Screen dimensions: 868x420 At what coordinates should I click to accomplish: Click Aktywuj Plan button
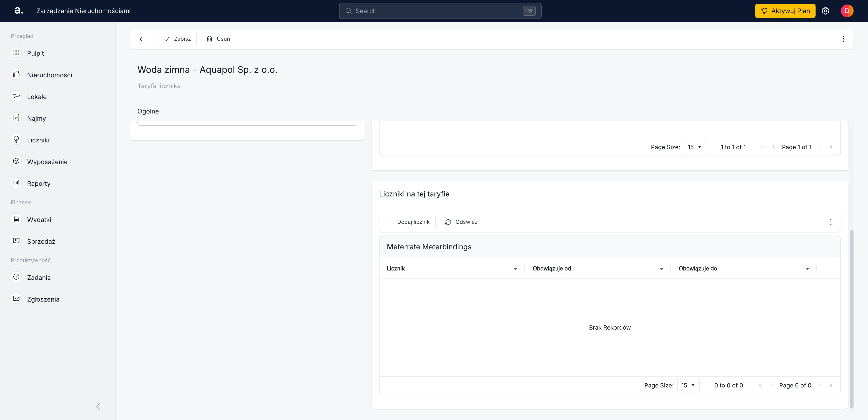coord(785,11)
